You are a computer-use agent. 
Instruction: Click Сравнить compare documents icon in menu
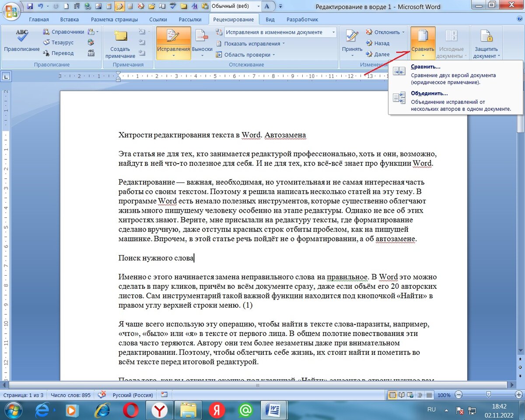[x=399, y=71]
